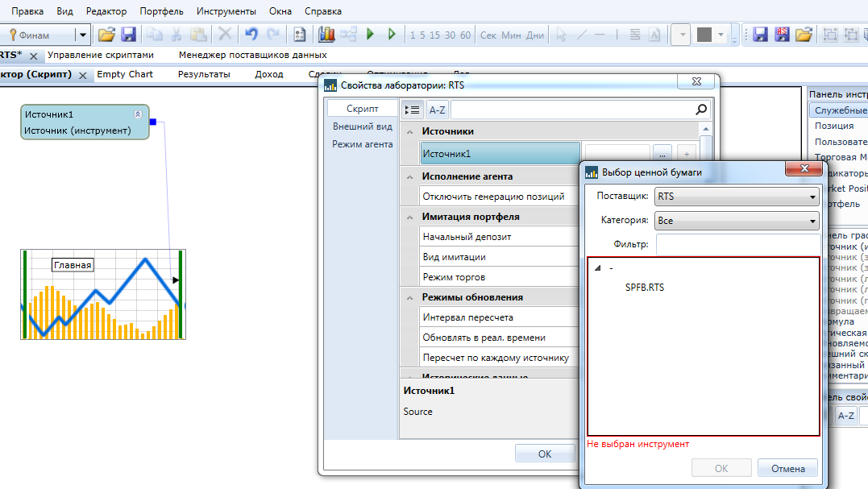Switch to Управление скриптами tab
This screenshot has height=489, width=868.
coord(101,55)
